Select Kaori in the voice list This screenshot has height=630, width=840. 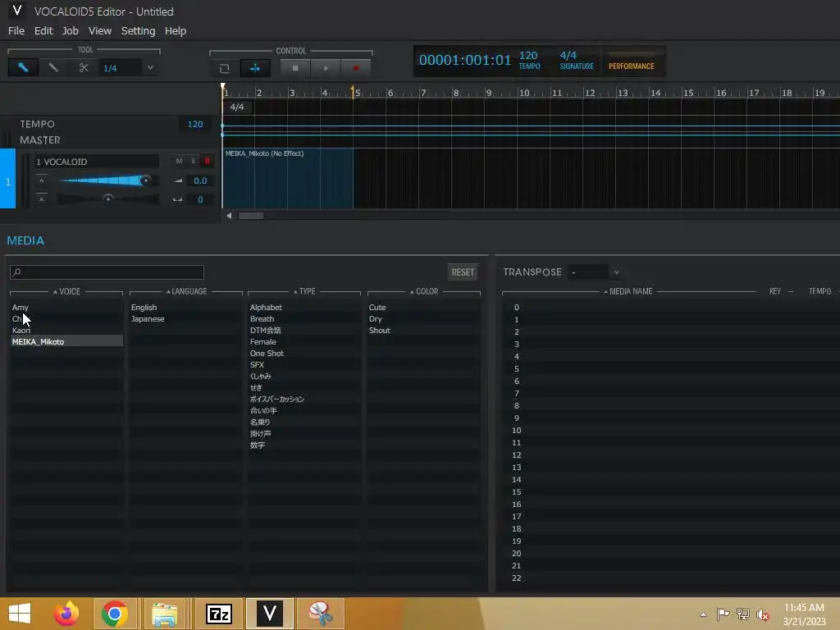tap(66, 331)
